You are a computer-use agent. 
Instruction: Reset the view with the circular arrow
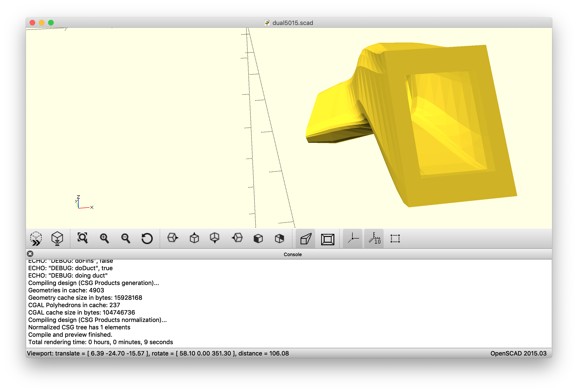(x=147, y=239)
